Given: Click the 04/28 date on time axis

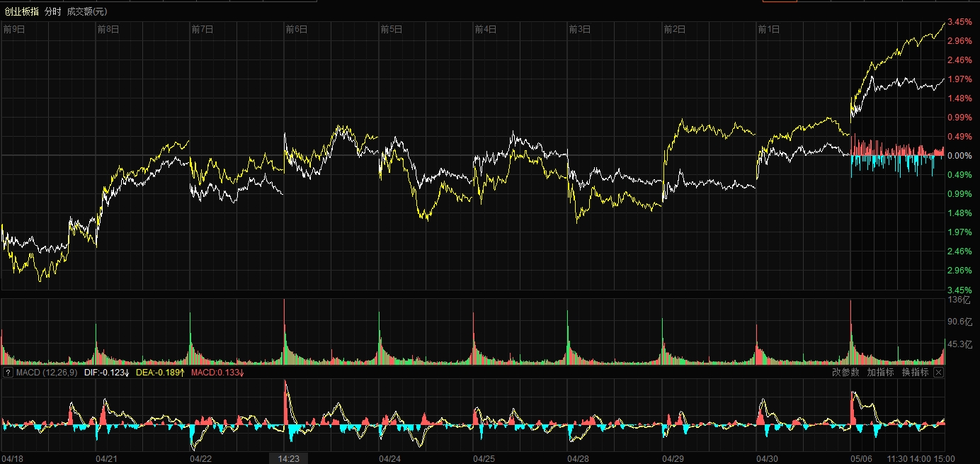Looking at the screenshot, I should 579,458.
